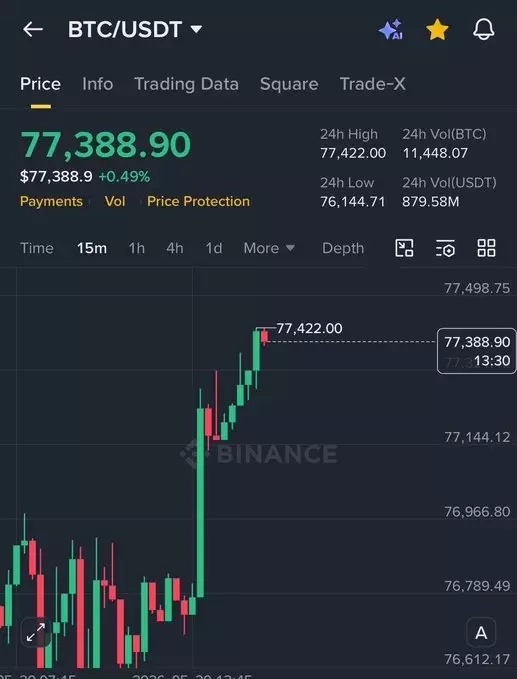Select the 1h timeframe

tap(136, 248)
